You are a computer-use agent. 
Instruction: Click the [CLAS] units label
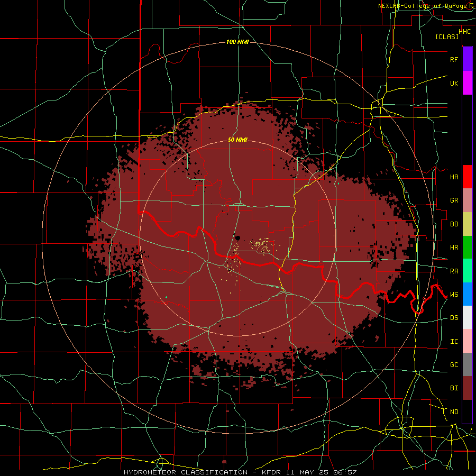pyautogui.click(x=447, y=37)
